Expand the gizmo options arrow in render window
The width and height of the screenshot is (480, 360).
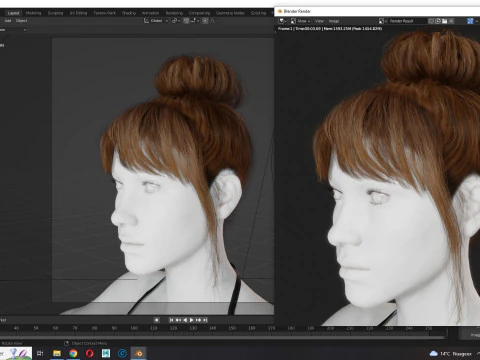477,21
